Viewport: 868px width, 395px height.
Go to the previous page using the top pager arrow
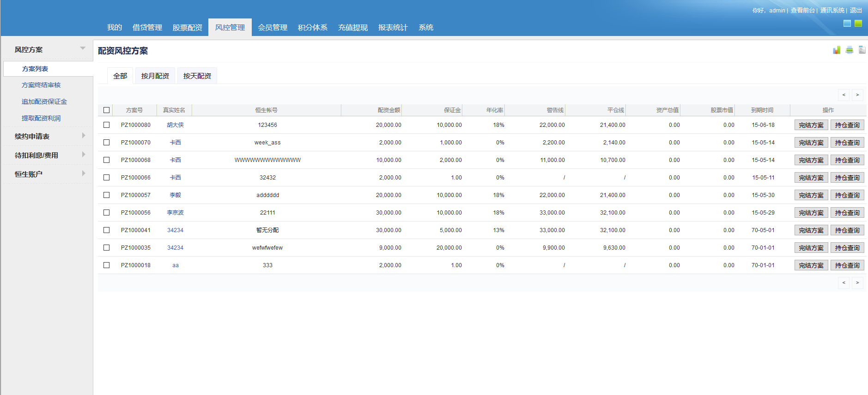(844, 95)
